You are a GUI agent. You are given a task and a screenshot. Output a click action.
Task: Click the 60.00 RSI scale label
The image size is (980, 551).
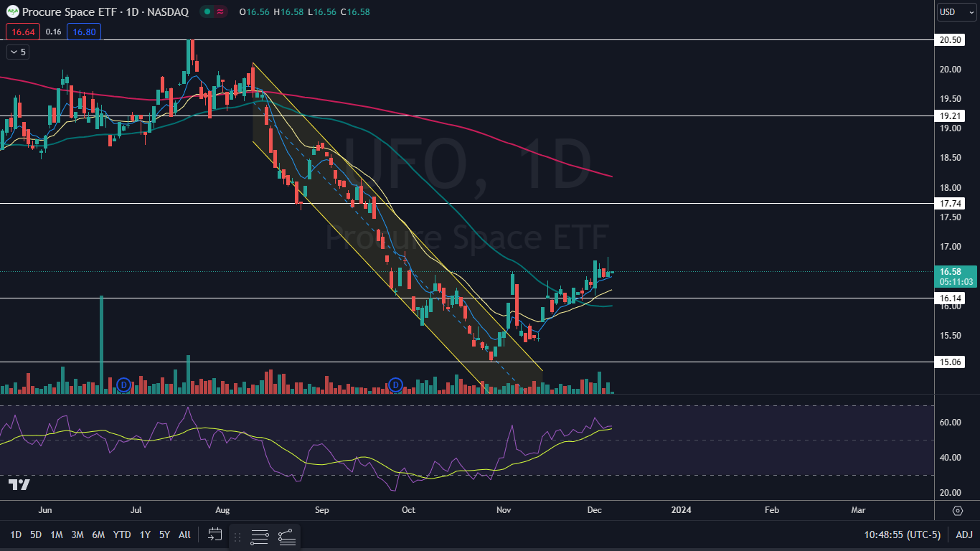coord(950,423)
